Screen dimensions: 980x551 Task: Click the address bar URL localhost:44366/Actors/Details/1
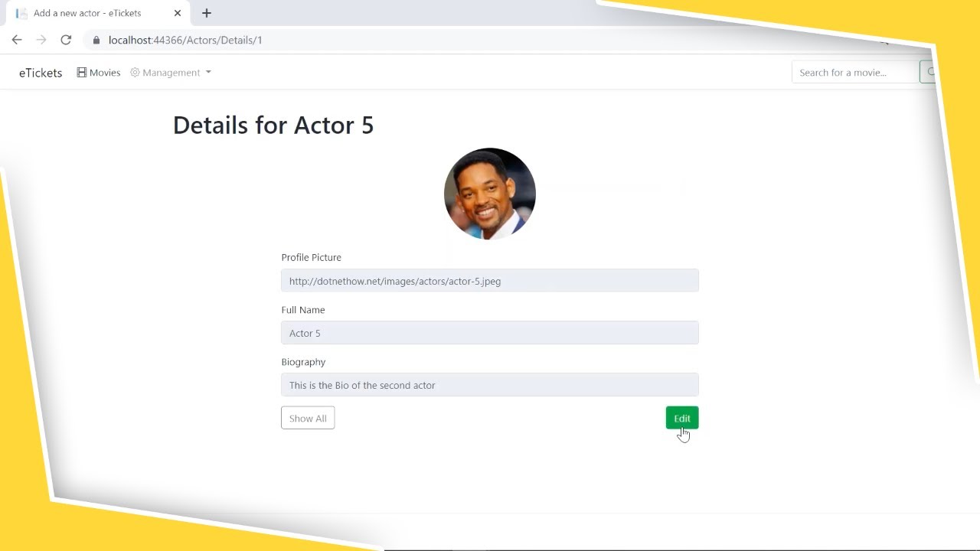tap(185, 40)
